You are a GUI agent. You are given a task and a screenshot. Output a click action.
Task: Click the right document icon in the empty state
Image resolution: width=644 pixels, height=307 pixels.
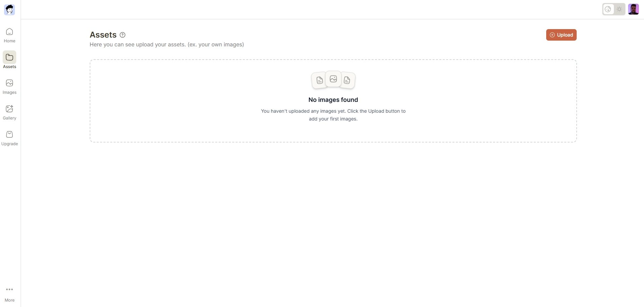pos(347,80)
